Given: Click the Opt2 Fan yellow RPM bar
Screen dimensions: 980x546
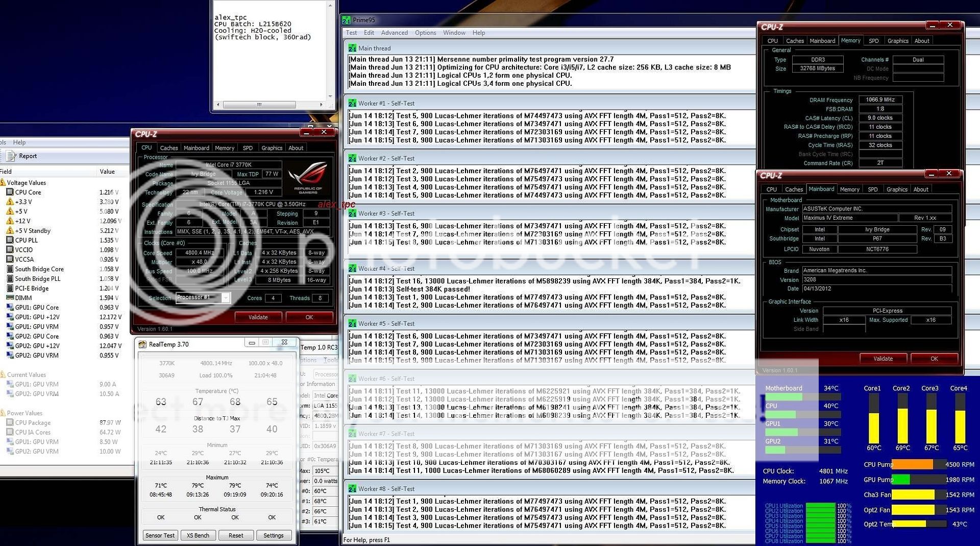Looking at the screenshot, I should pos(913,510).
